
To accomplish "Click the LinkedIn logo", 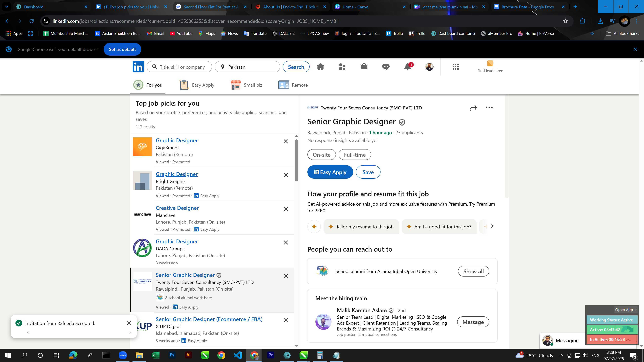I will point(138,67).
